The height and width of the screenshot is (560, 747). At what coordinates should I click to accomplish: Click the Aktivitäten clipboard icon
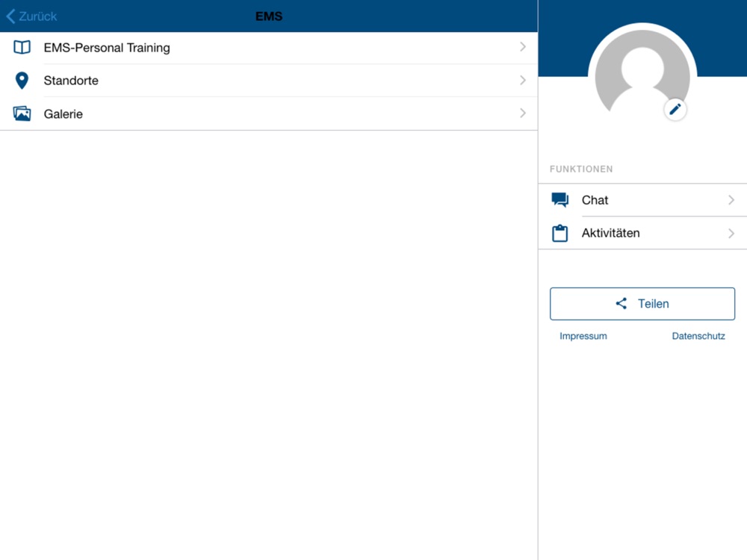(560, 233)
